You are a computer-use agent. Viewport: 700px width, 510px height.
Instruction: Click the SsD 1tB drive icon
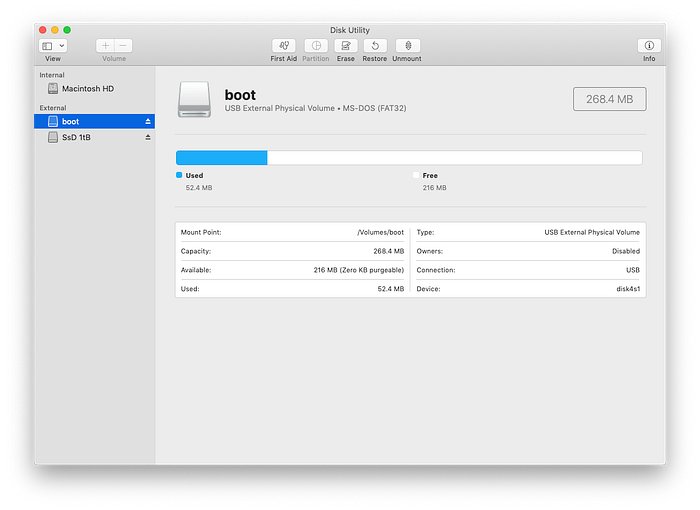click(x=53, y=138)
